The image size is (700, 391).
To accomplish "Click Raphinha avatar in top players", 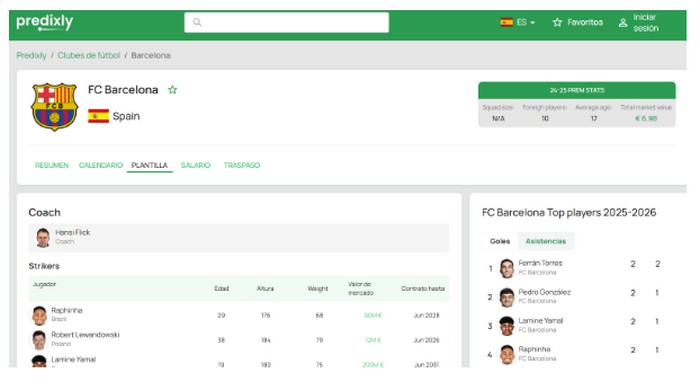I will [507, 355].
